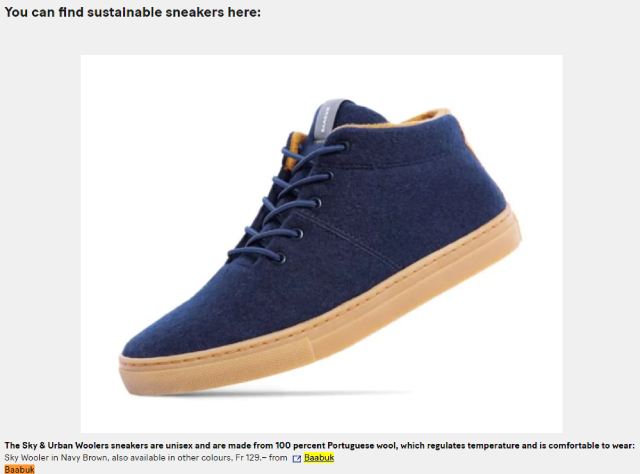Click the top eyelet of the sneaker
640x474 pixels.
pyautogui.click(x=345, y=145)
